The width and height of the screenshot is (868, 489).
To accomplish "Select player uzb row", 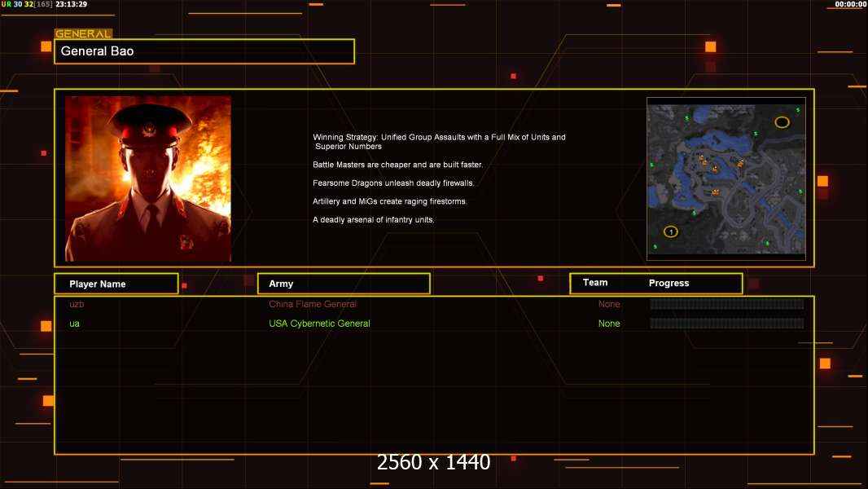I will coord(434,304).
